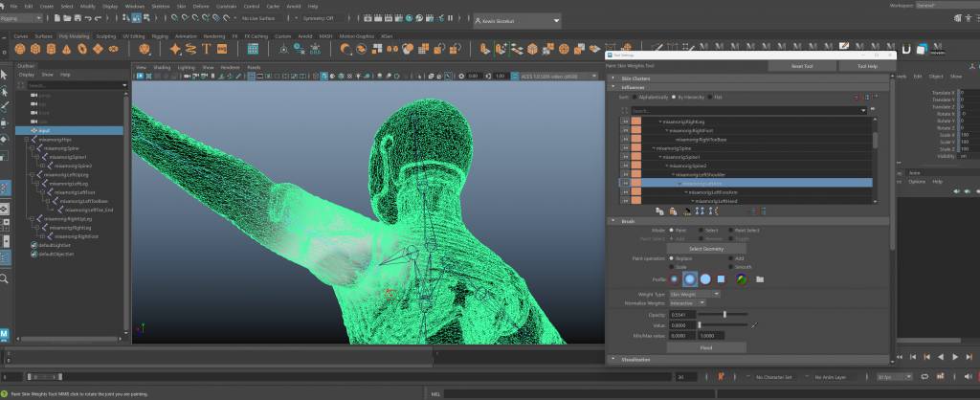Click the Reset Tool button
This screenshot has width=980, height=400.
click(x=800, y=65)
